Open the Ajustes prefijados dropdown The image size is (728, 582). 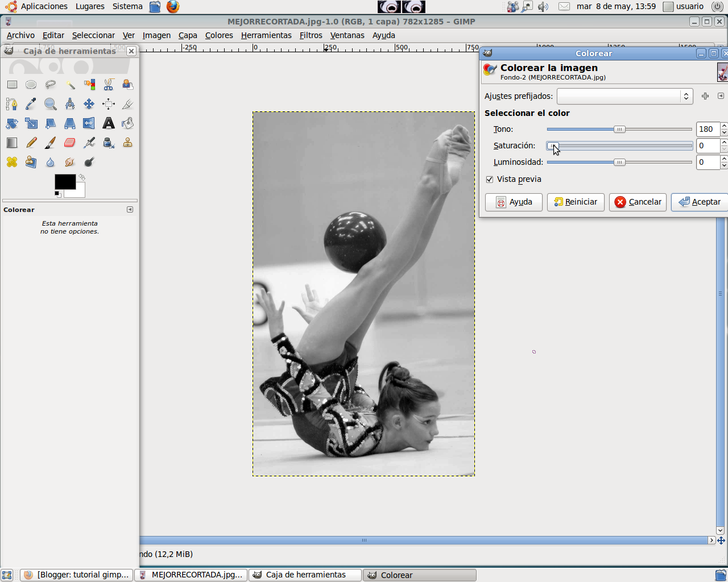(x=624, y=96)
